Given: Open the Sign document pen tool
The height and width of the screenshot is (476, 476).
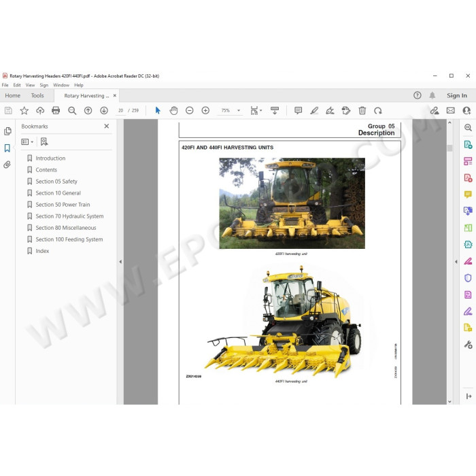Looking at the screenshot, I should click(330, 110).
